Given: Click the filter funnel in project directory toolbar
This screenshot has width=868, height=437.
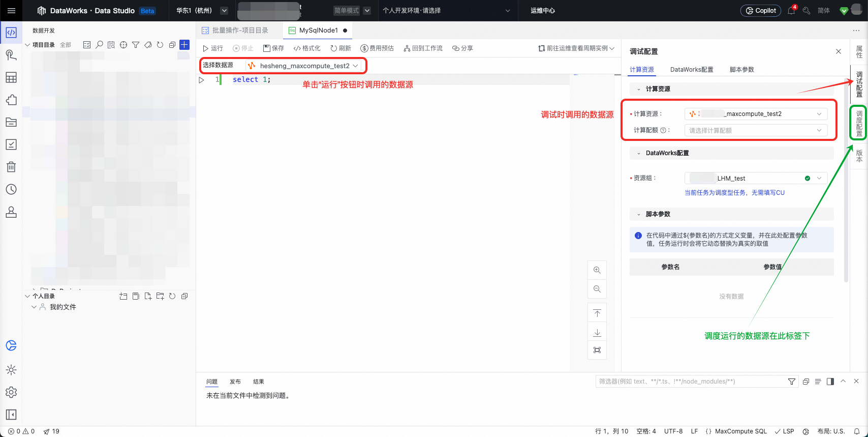Looking at the screenshot, I should 136,45.
